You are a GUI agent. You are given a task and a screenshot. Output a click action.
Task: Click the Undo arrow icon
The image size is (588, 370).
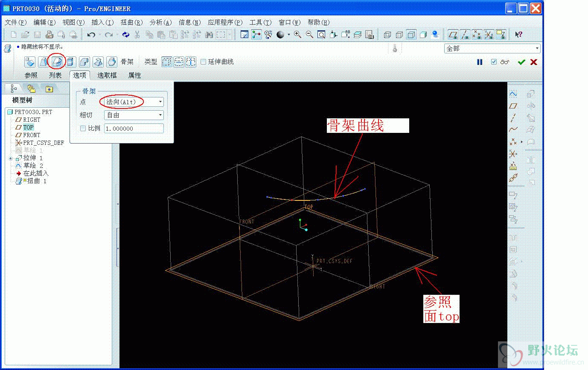(x=90, y=35)
